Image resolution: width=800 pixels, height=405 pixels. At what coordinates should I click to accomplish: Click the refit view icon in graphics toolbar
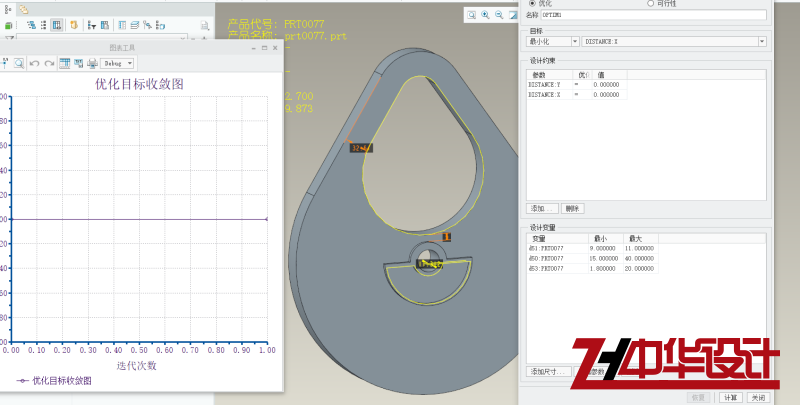tap(471, 15)
